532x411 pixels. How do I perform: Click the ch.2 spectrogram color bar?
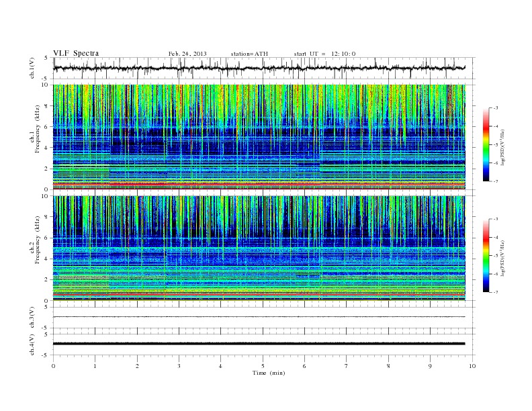coord(486,255)
